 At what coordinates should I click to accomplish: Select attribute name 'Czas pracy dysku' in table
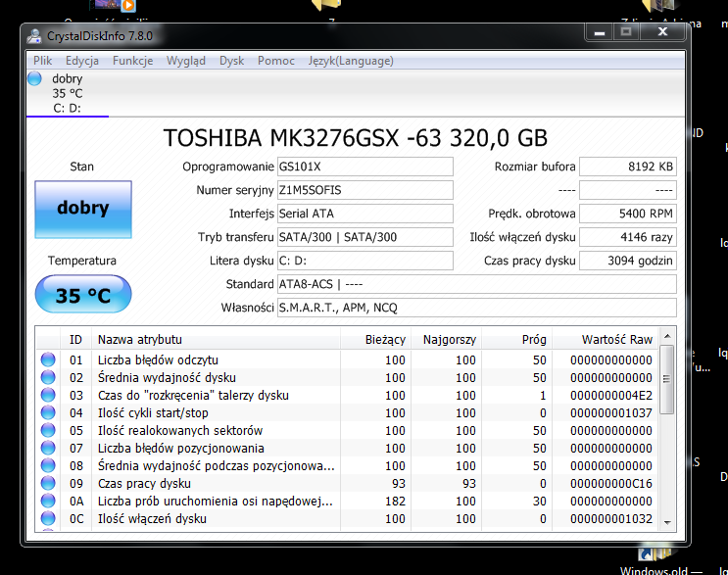pyautogui.click(x=144, y=484)
